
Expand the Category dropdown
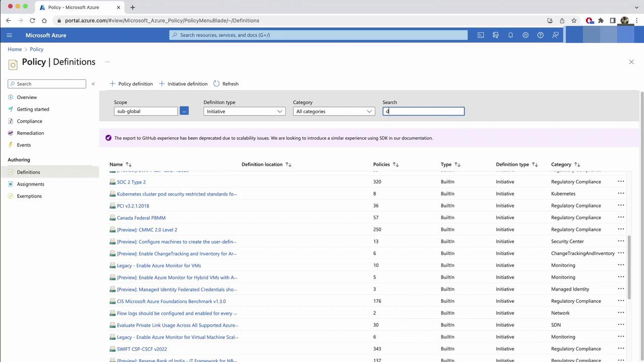coord(334,111)
